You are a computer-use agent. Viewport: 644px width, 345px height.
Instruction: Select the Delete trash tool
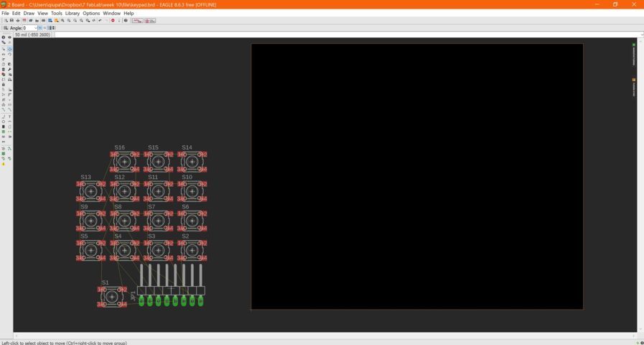[x=4, y=70]
